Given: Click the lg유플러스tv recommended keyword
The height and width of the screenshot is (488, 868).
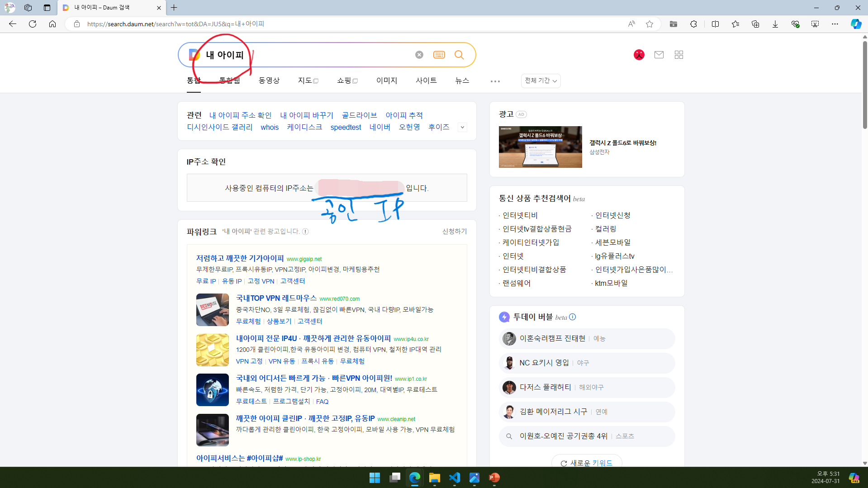Looking at the screenshot, I should coord(615,256).
